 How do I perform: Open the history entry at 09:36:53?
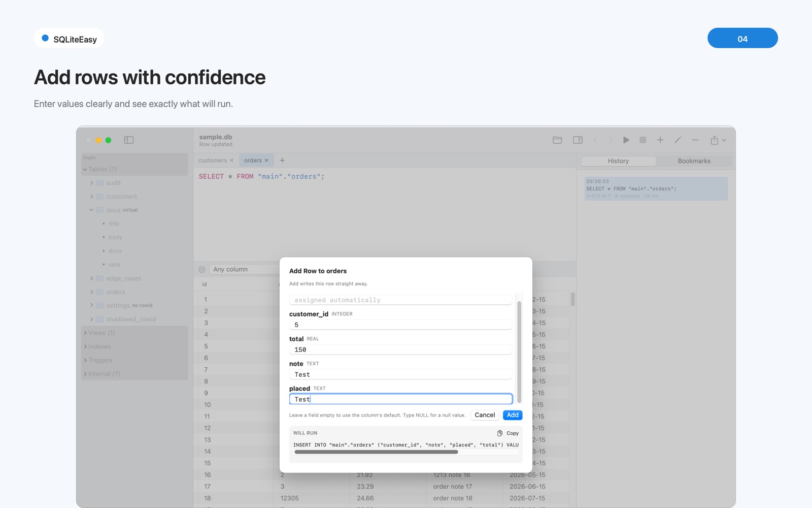[x=656, y=188]
